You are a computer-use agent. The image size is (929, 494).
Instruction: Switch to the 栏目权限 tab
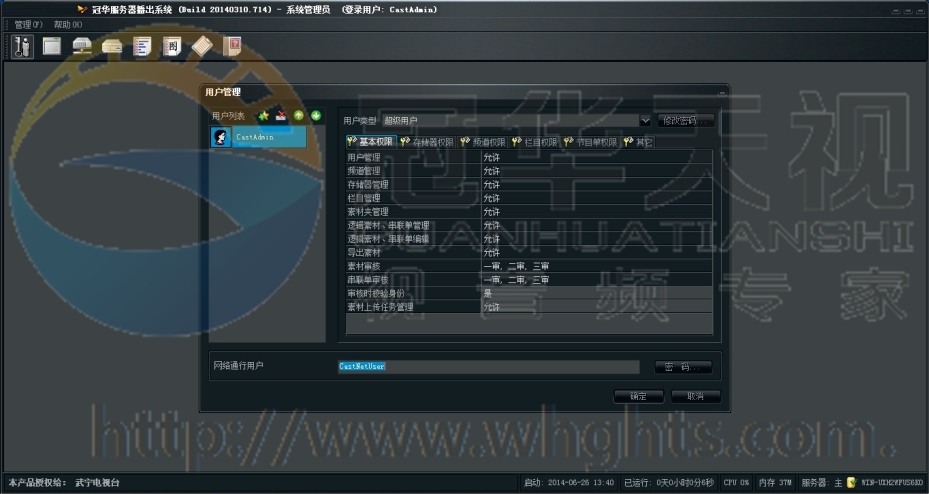(534, 142)
